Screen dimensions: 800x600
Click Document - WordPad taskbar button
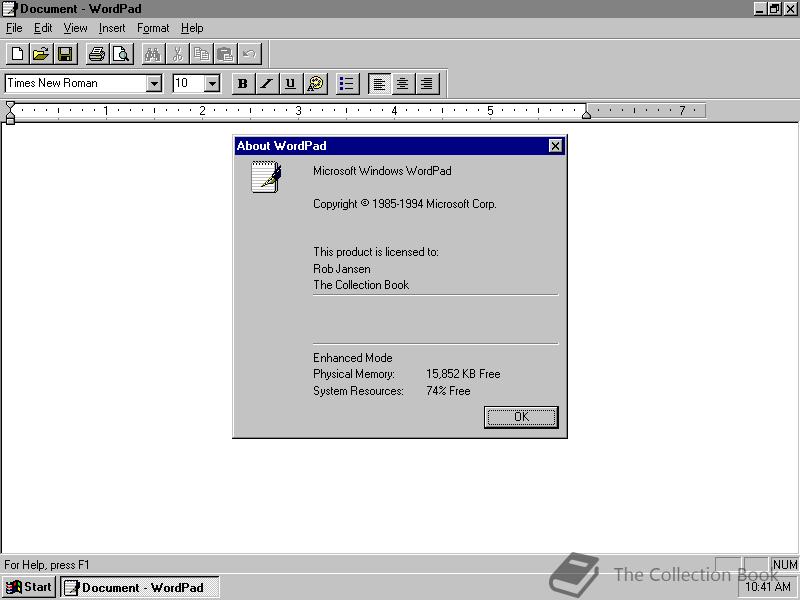[140, 587]
